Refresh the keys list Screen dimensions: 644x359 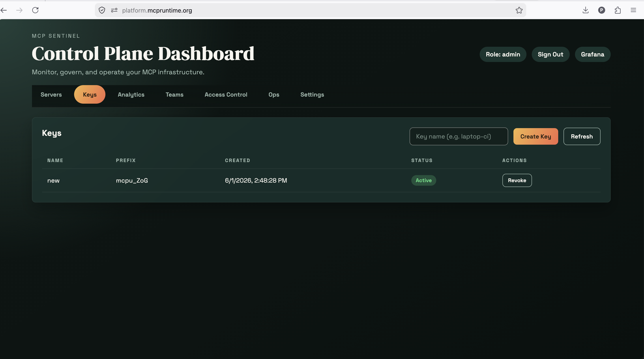click(x=582, y=136)
